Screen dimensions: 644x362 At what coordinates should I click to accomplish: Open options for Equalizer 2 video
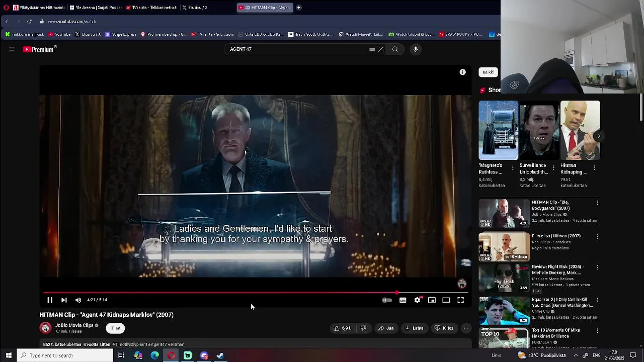597,300
